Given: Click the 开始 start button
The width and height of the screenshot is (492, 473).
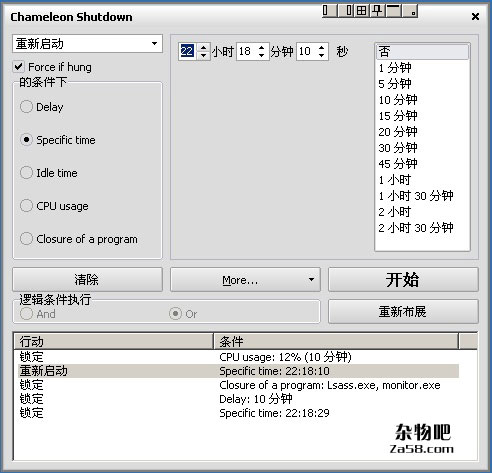Looking at the screenshot, I should pos(403,279).
